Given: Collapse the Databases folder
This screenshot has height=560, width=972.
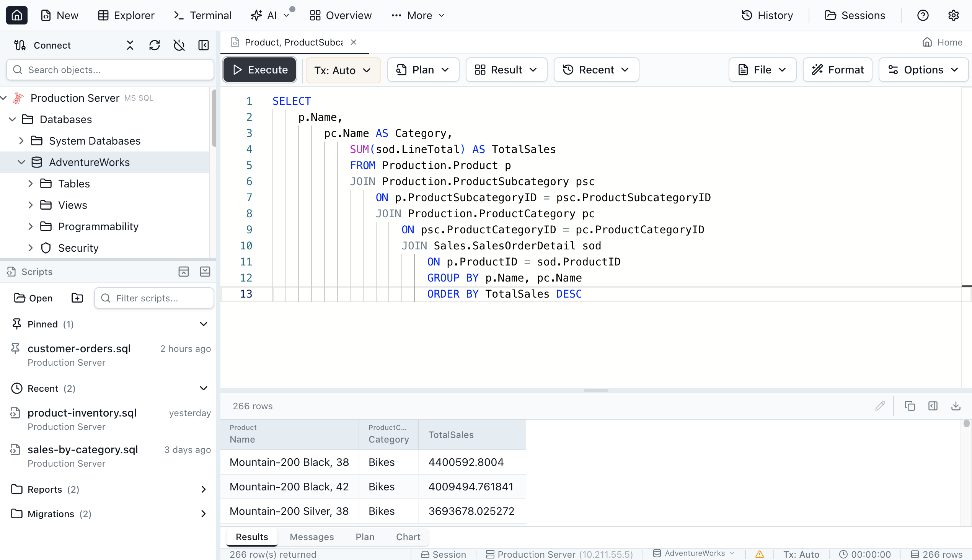Looking at the screenshot, I should 12,120.
